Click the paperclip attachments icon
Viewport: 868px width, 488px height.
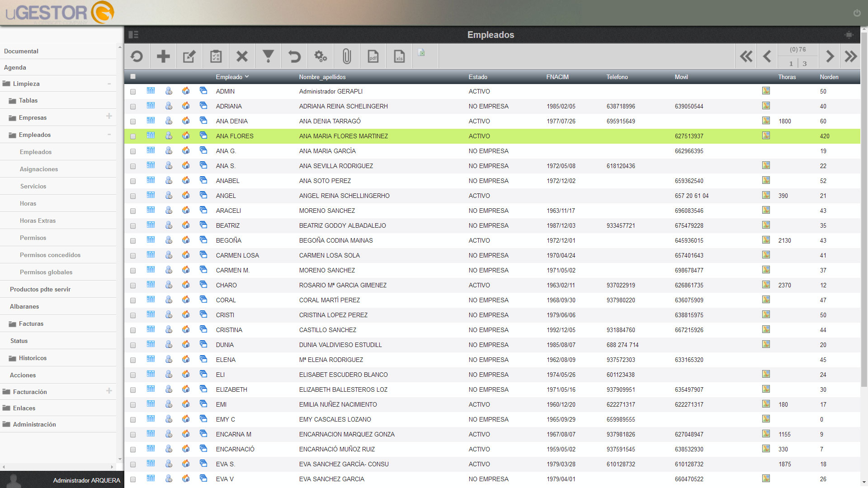[x=347, y=56]
